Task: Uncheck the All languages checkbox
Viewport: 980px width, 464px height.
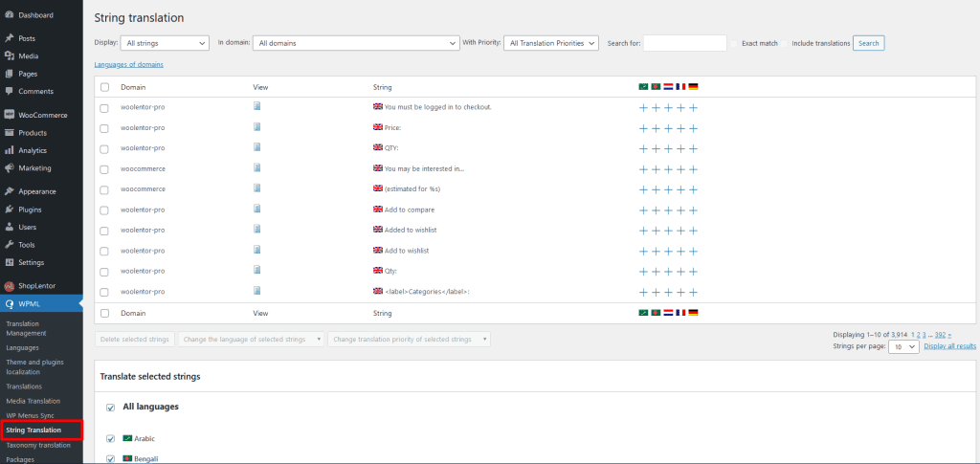Action: (x=111, y=408)
